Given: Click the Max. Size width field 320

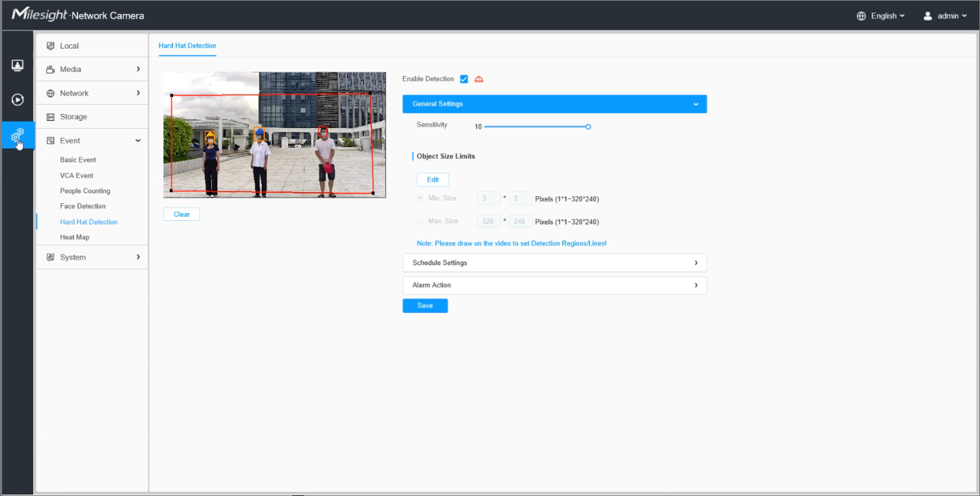Looking at the screenshot, I should (489, 221).
